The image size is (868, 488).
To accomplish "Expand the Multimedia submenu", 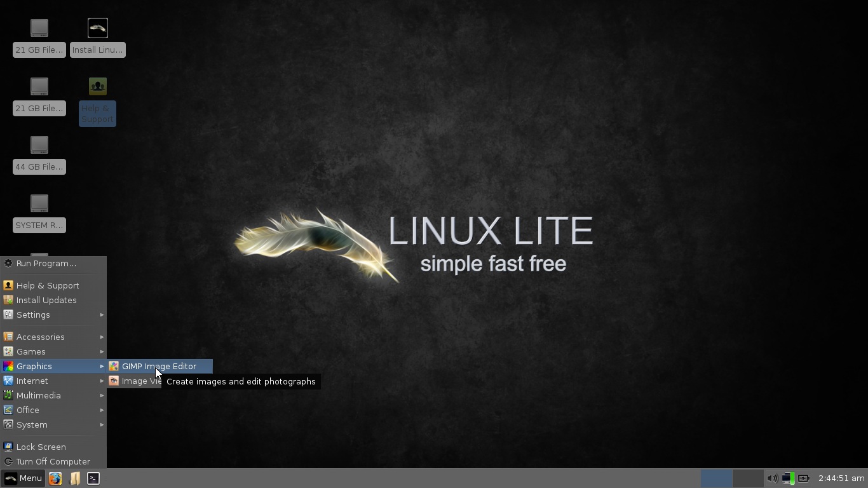I will coord(53,395).
